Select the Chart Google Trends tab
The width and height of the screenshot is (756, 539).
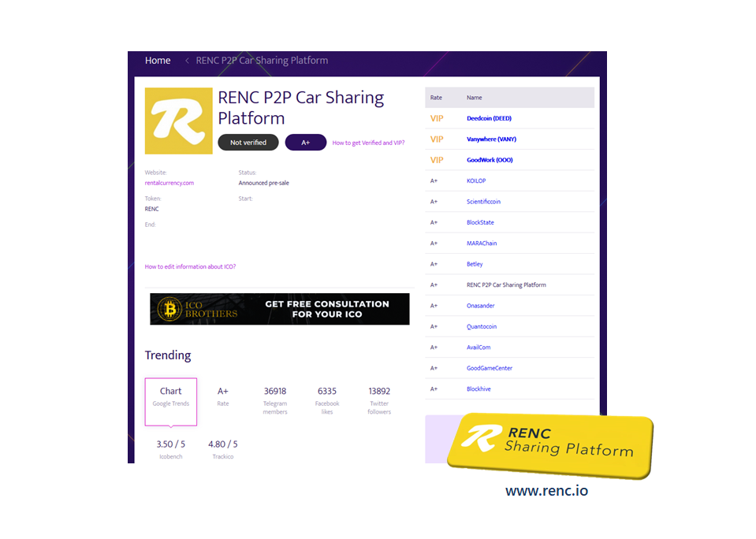point(171,402)
